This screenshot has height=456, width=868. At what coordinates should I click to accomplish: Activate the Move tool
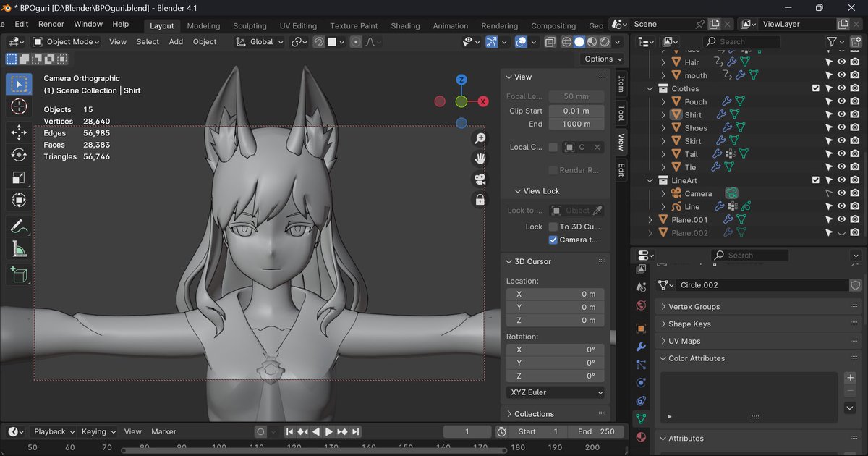pyautogui.click(x=19, y=132)
